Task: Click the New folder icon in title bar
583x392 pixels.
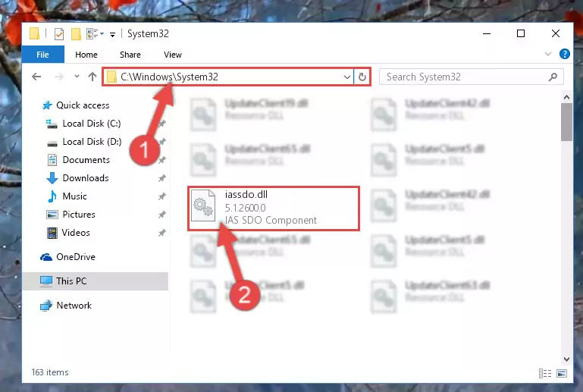Action: [76, 34]
